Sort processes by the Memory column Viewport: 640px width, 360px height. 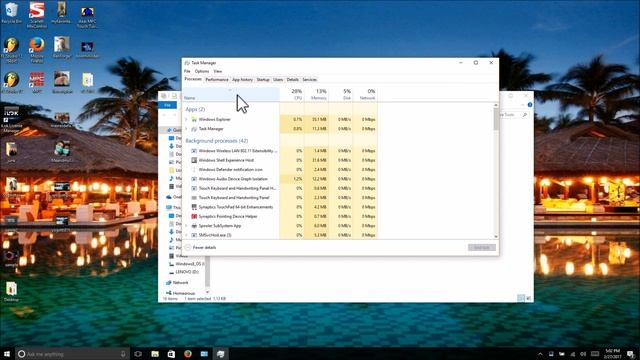[x=316, y=94]
